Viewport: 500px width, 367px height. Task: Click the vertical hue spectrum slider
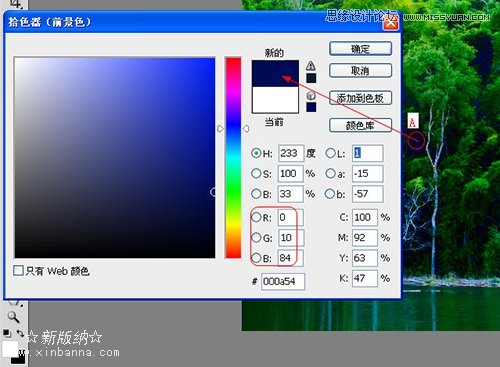click(x=233, y=157)
